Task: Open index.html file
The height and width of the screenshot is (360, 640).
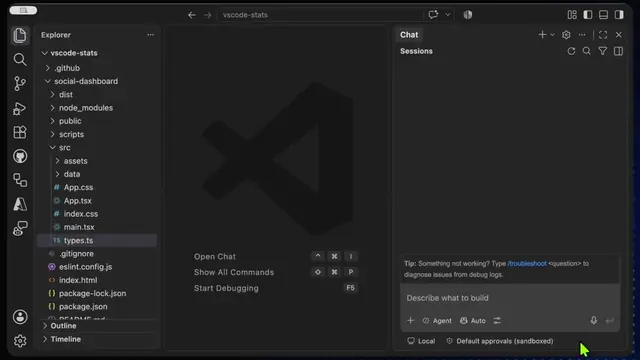Action: click(73, 280)
